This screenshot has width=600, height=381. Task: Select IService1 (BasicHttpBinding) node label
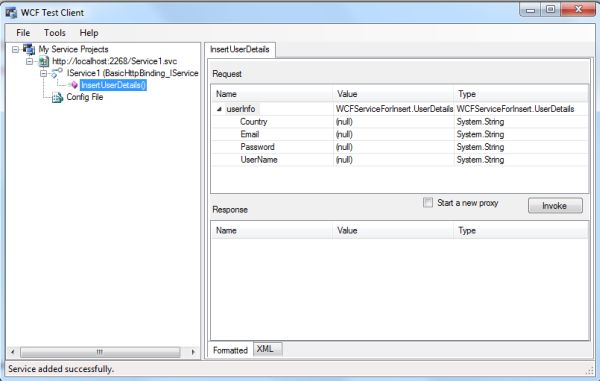coord(132,73)
